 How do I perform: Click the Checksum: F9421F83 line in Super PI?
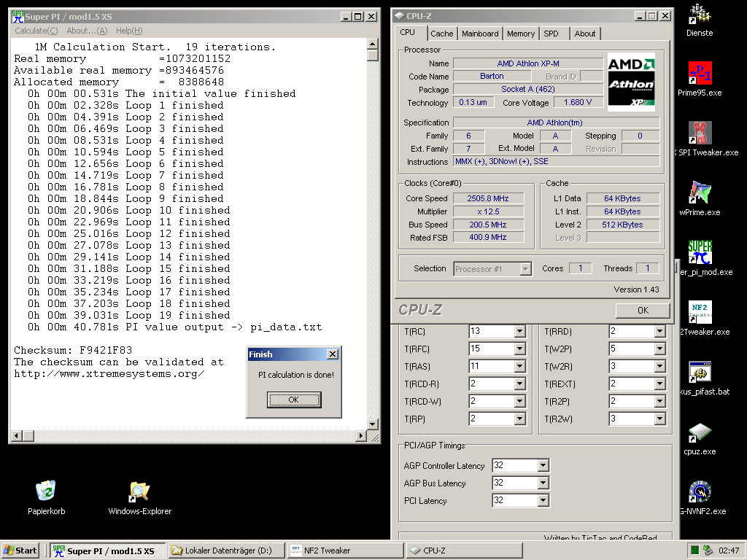[73, 350]
